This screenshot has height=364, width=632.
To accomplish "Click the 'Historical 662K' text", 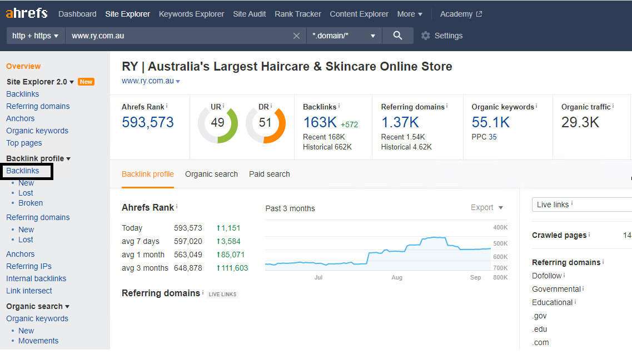I will pos(327,147).
